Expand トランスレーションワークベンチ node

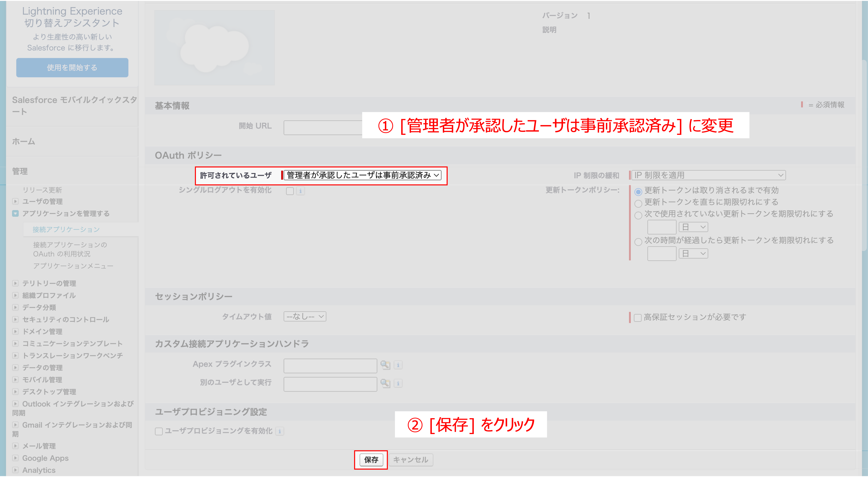(16, 355)
